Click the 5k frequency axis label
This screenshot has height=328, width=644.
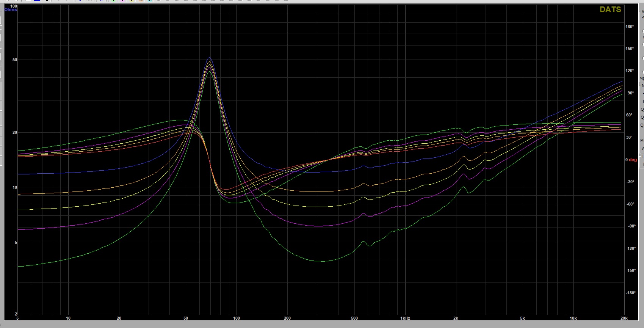tap(523, 318)
